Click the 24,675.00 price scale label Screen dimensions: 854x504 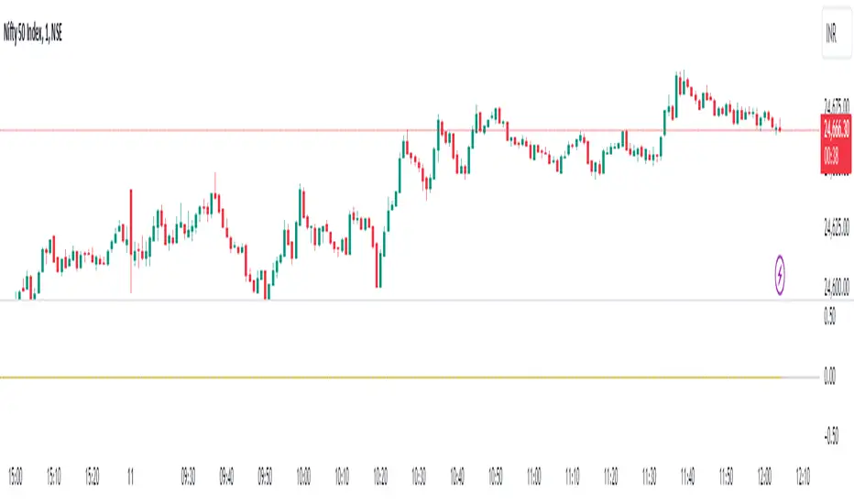pyautogui.click(x=835, y=104)
